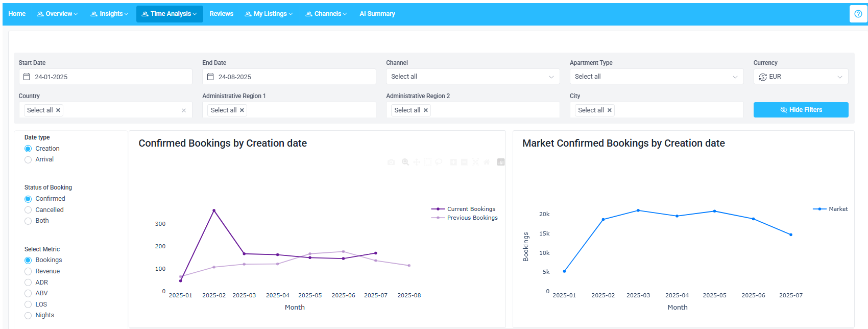Click the help question mark icon

click(x=858, y=14)
